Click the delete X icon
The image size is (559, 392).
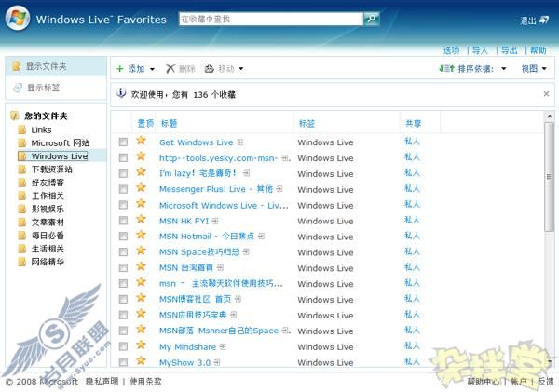coord(170,68)
